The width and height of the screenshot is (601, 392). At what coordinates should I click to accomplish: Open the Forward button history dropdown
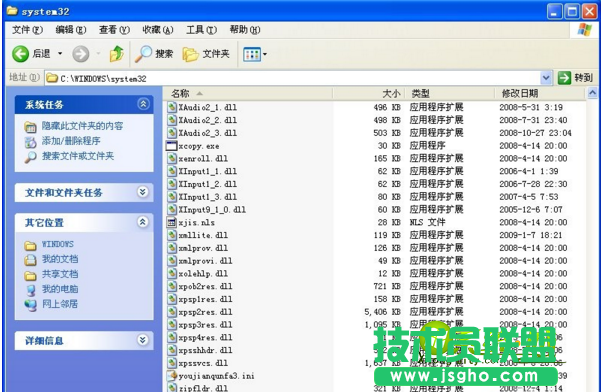tap(99, 54)
